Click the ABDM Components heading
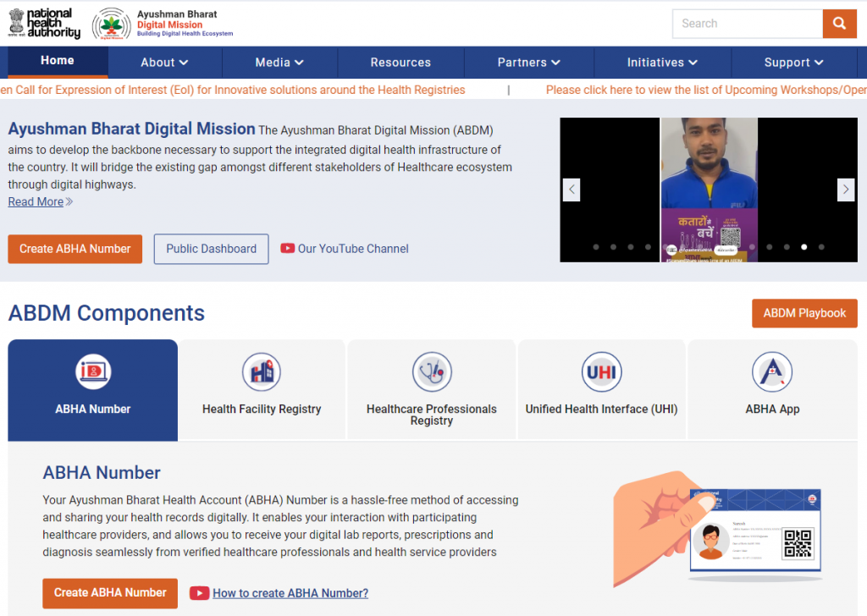Screen dimensions: 867x616 click(106, 313)
